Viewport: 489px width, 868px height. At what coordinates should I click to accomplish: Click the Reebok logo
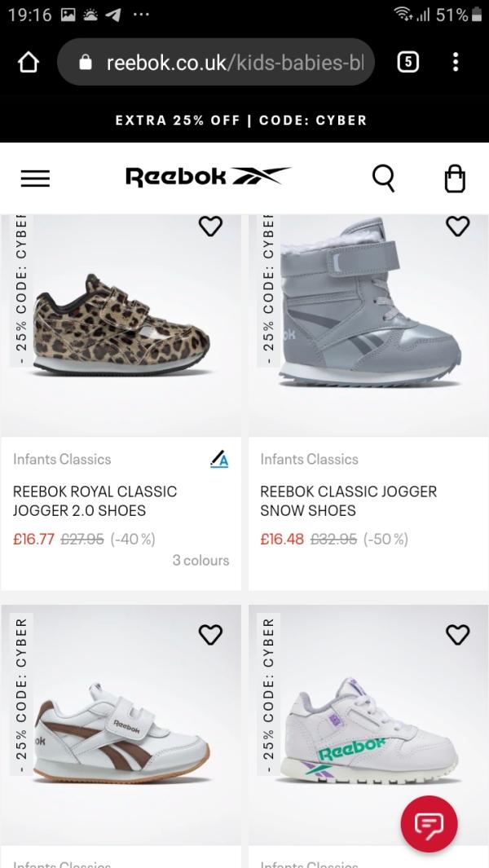coord(208,176)
